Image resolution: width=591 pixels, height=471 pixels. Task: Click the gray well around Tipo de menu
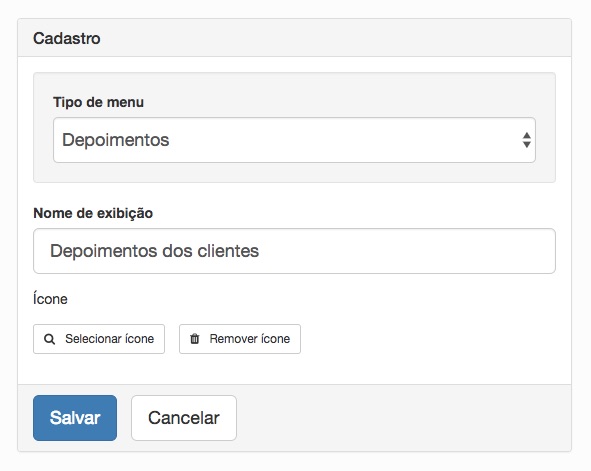294,173
